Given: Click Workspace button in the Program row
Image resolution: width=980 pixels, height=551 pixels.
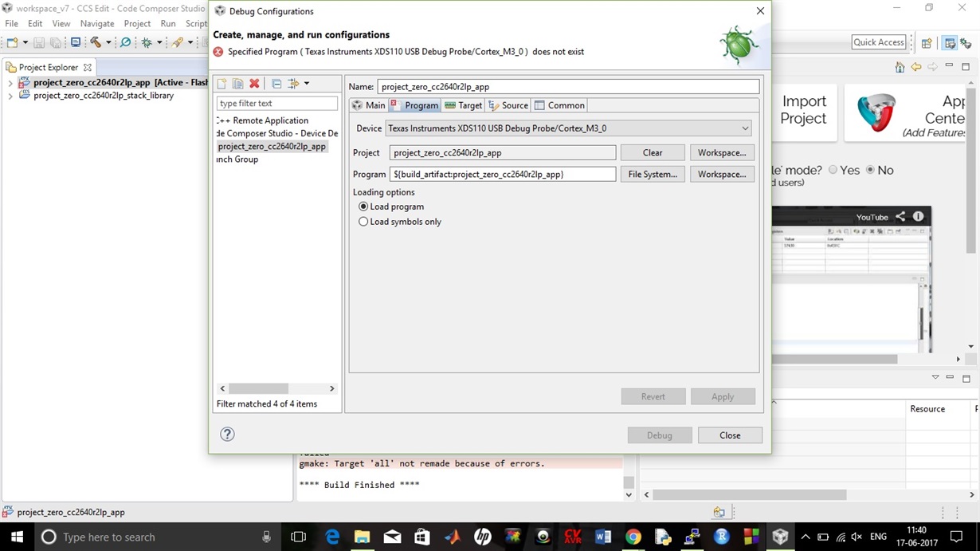Looking at the screenshot, I should (x=722, y=174).
